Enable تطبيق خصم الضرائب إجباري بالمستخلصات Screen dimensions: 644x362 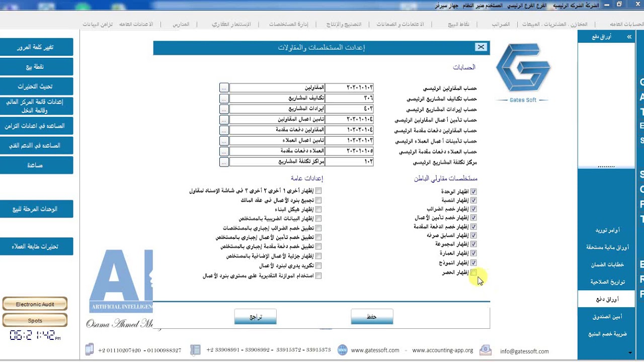(x=318, y=228)
